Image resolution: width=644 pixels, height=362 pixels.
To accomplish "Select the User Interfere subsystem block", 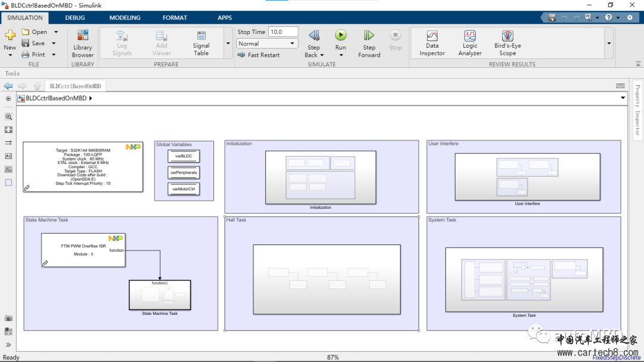I will coord(527,177).
